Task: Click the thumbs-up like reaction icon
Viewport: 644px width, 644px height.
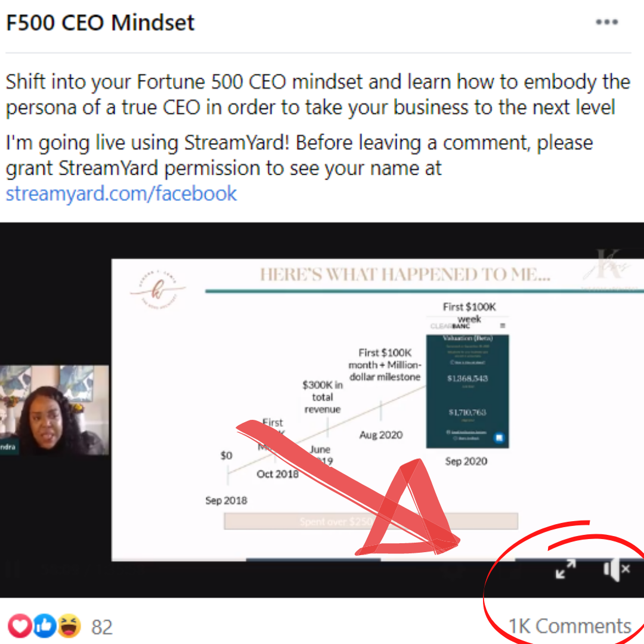Action: click(44, 626)
